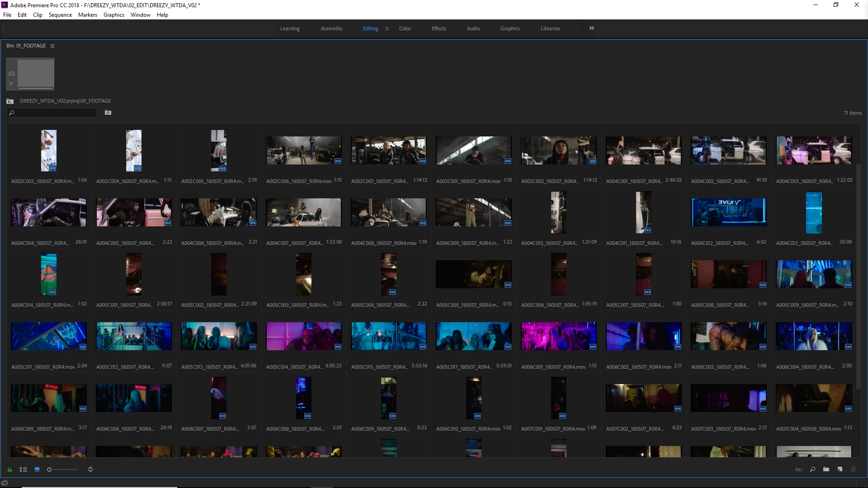Navigate up via folder path icon
This screenshot has height=488, width=868.
(x=10, y=101)
